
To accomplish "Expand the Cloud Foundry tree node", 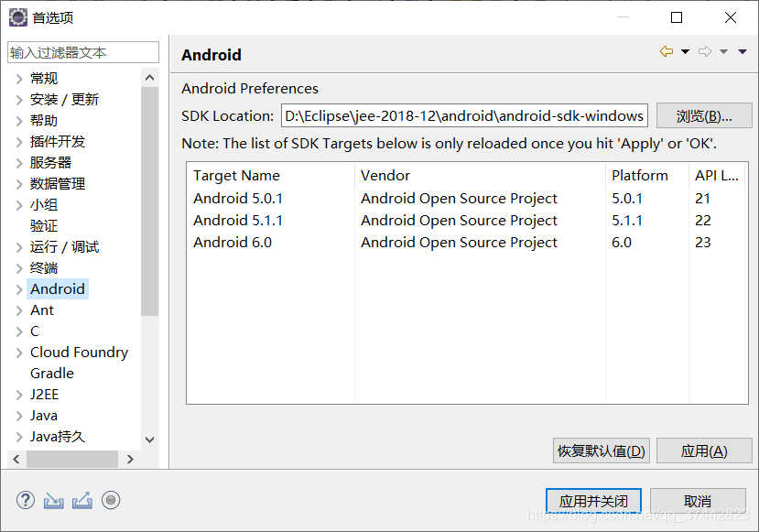I will coord(19,353).
